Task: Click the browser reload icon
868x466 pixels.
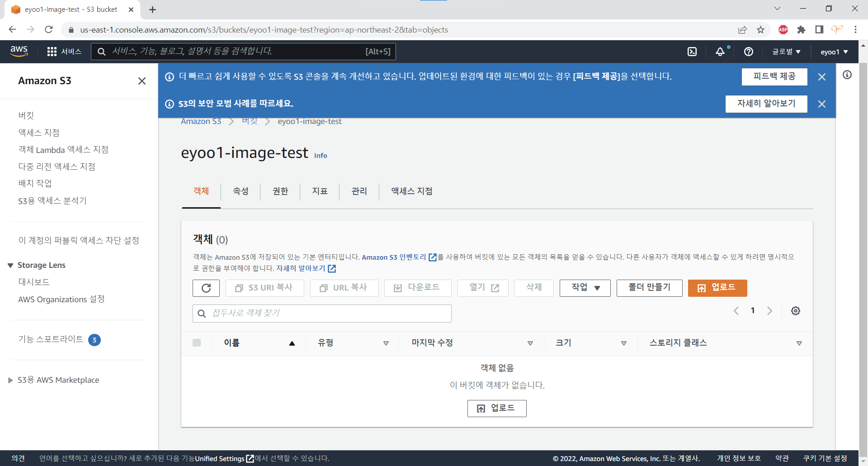Action: pos(49,29)
